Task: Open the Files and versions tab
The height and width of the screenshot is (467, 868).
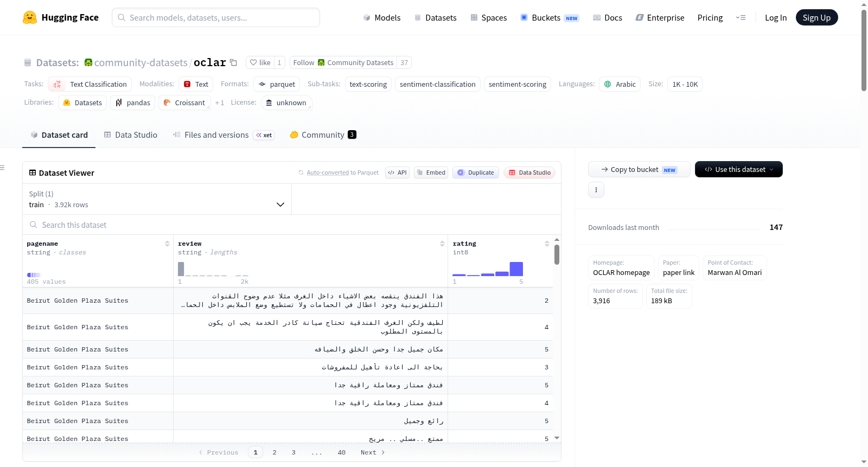Action: (223, 135)
